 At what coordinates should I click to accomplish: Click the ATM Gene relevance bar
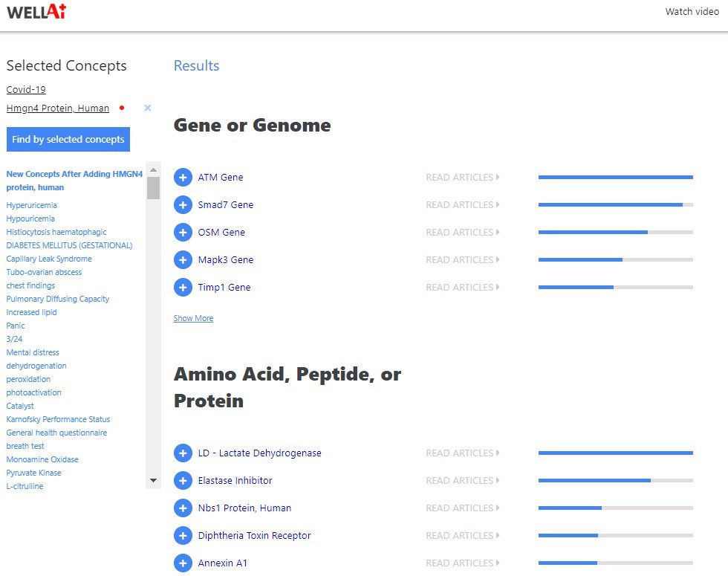point(615,178)
